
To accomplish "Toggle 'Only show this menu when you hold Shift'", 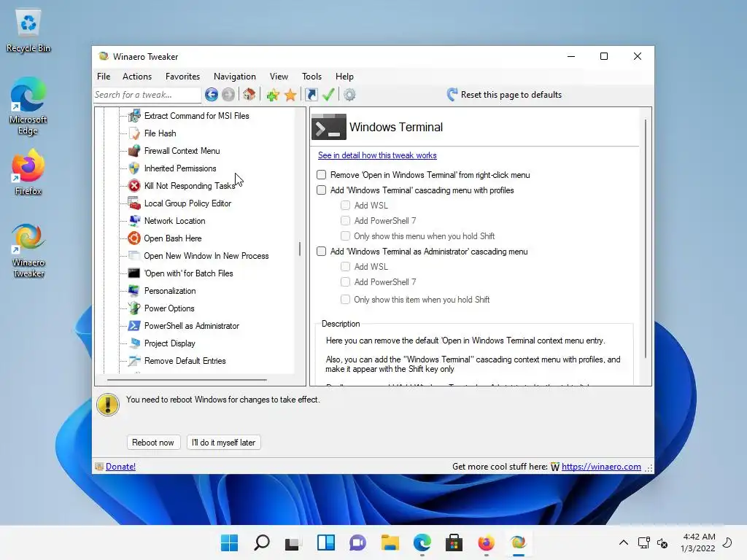I will [345, 236].
